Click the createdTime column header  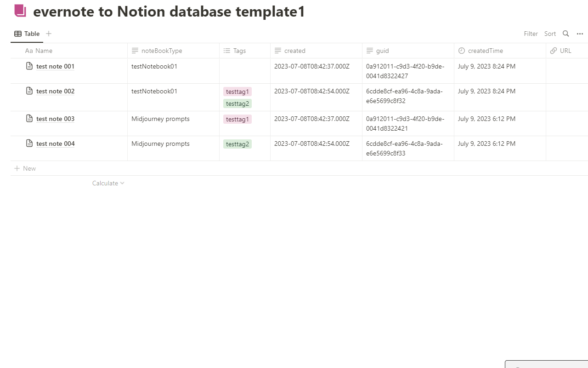[x=500, y=51]
